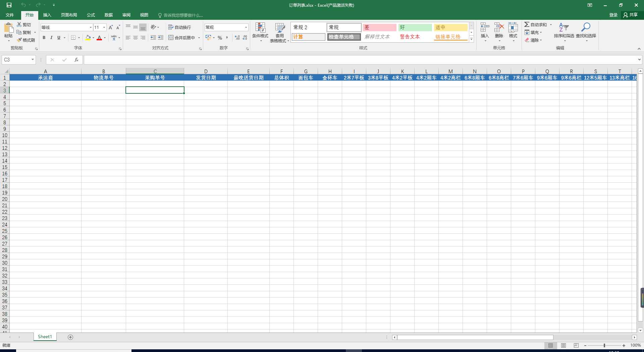Open the Borders icon
This screenshot has height=352, width=644.
click(73, 38)
